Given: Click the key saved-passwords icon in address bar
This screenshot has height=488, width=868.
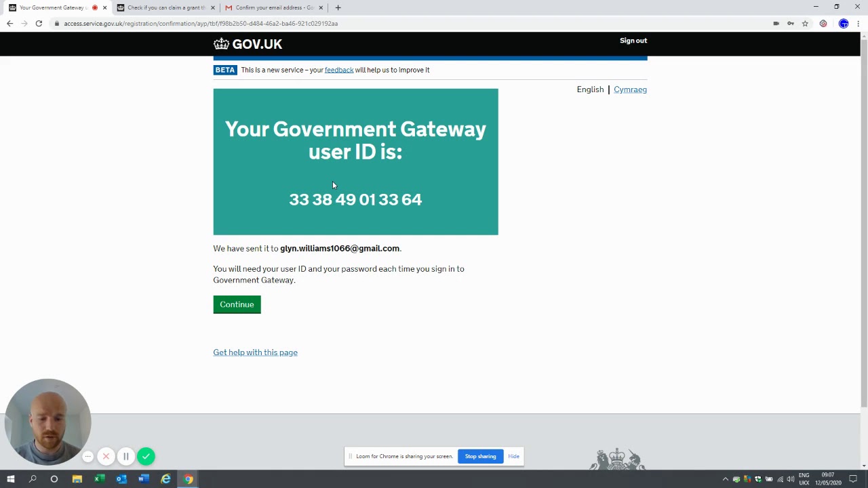Looking at the screenshot, I should pos(791,23).
